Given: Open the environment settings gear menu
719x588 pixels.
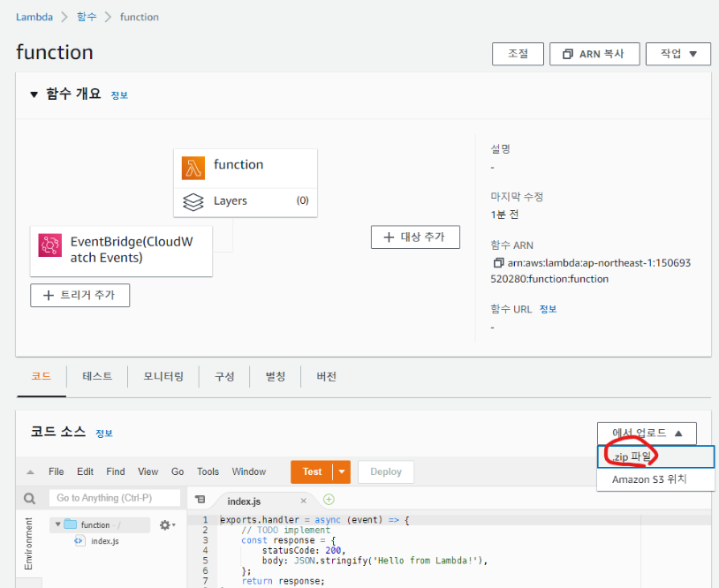Looking at the screenshot, I should (167, 524).
